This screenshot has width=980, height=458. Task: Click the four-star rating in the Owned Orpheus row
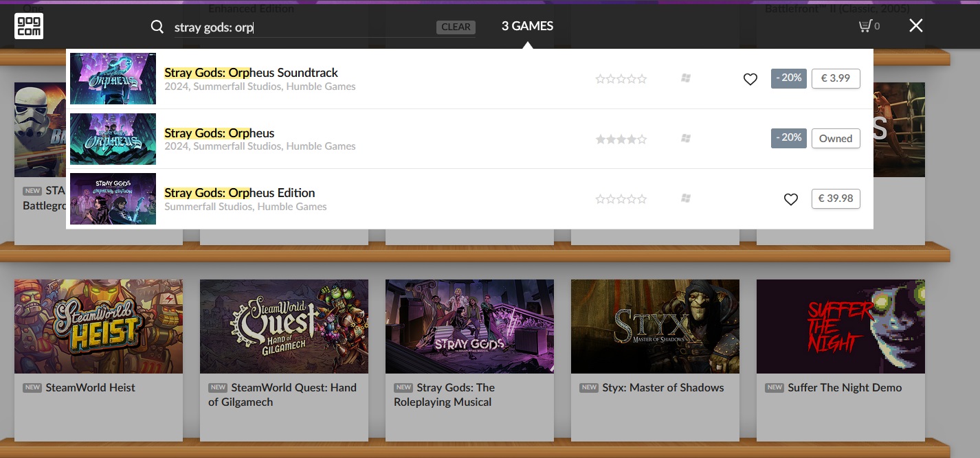coord(621,139)
